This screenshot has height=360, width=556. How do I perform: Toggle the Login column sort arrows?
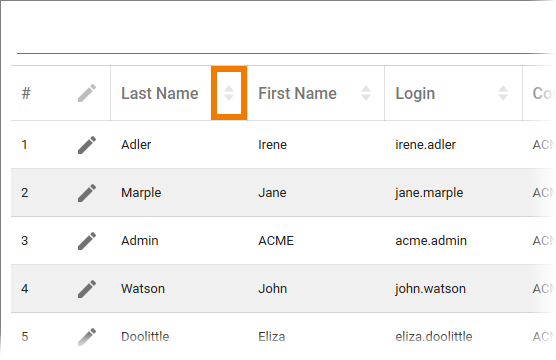coord(503,93)
